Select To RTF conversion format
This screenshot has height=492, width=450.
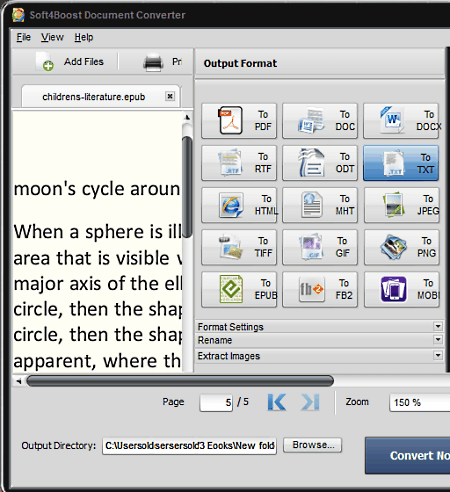(x=239, y=163)
